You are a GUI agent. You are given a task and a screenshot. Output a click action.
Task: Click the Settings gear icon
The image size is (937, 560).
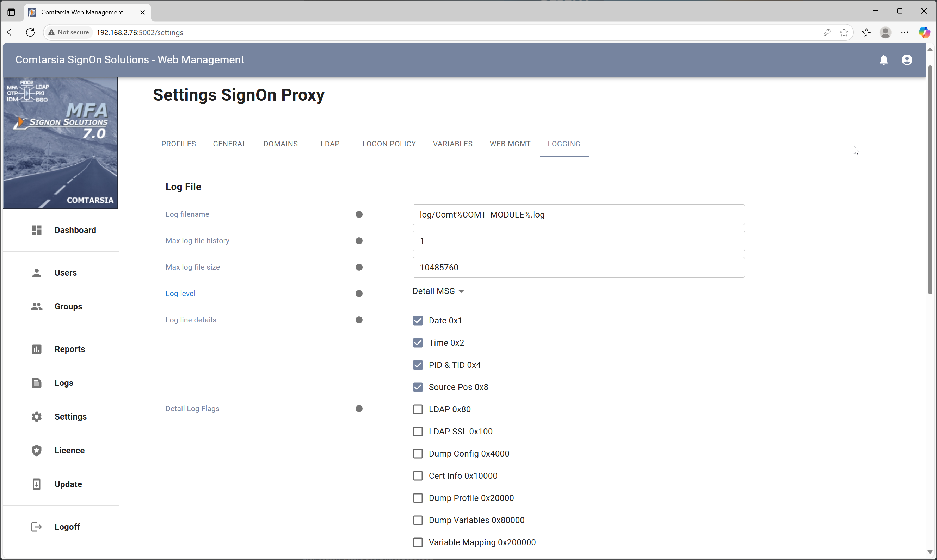pyautogui.click(x=36, y=416)
